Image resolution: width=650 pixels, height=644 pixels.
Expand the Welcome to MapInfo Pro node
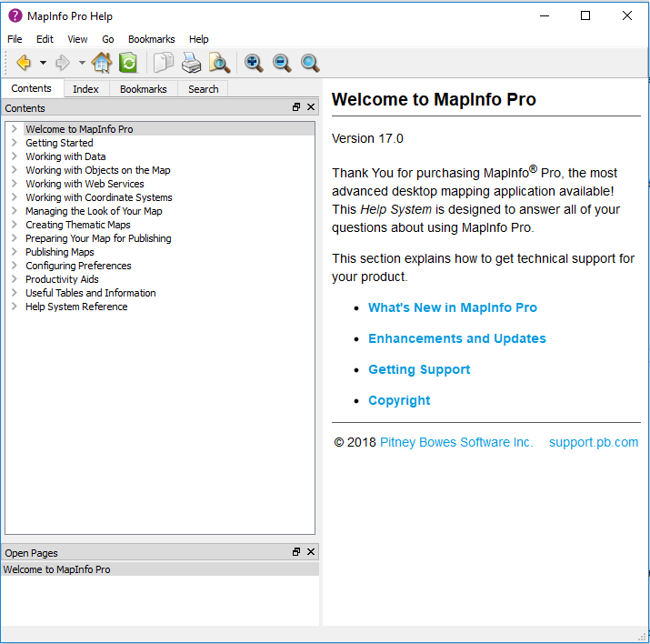[x=15, y=129]
